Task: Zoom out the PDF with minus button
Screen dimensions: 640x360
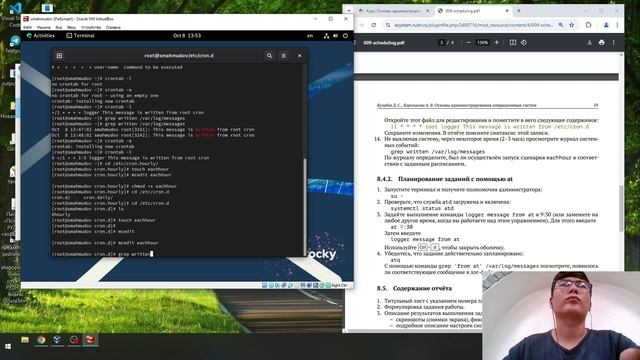Action: tap(469, 42)
